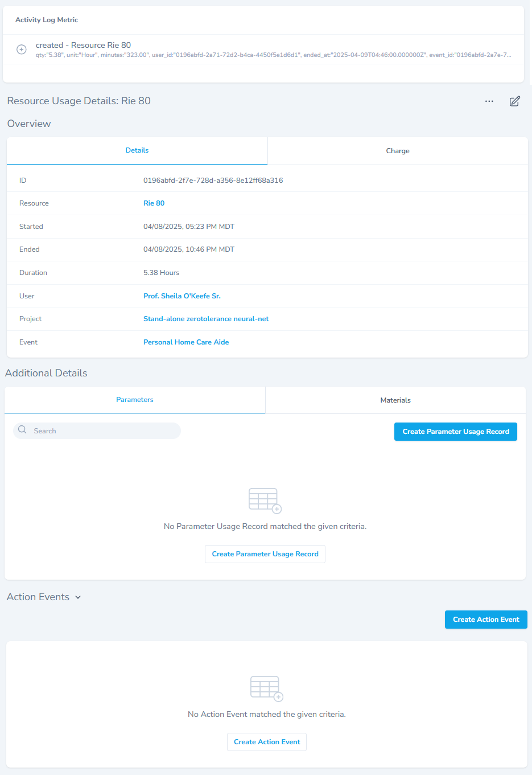
Task: Click the solid blue Create Action Event button
Action: tap(485, 620)
